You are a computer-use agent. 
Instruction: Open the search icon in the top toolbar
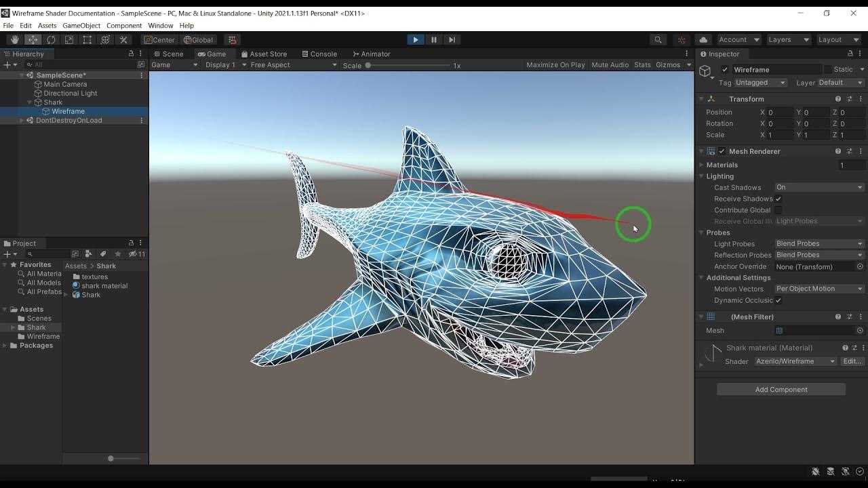click(x=658, y=40)
